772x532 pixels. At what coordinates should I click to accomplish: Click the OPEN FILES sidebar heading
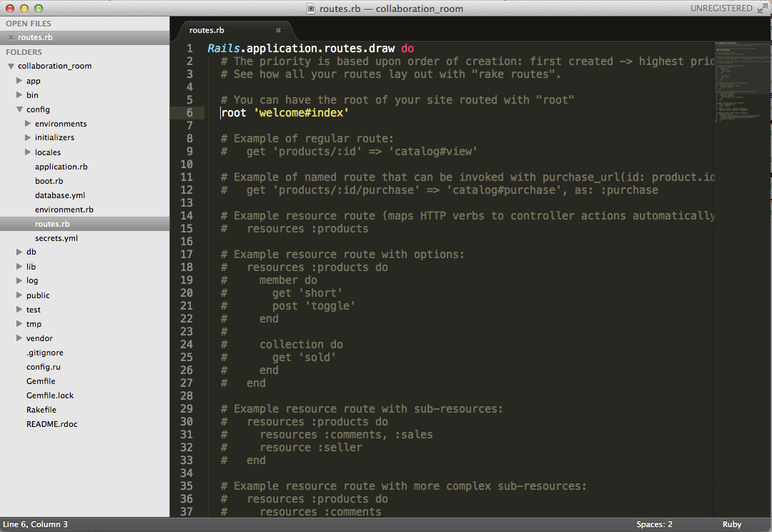28,24
